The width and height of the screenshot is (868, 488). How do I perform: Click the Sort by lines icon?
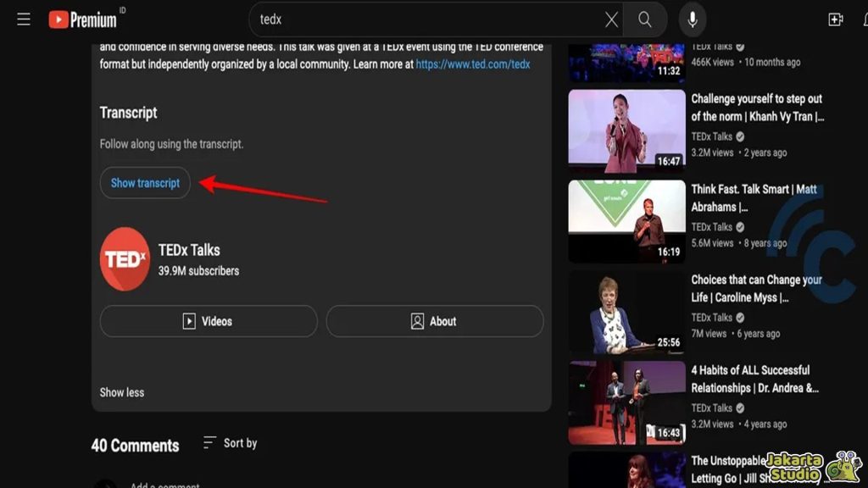[x=209, y=442]
